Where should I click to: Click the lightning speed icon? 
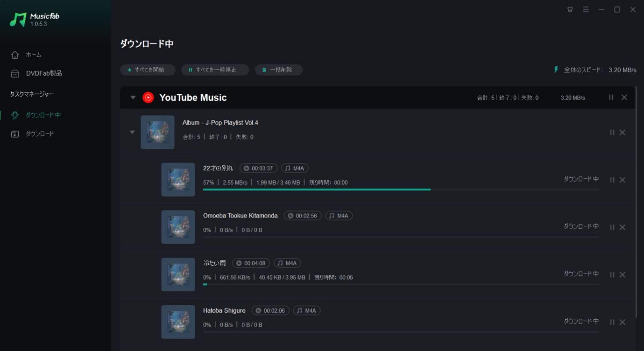point(556,70)
